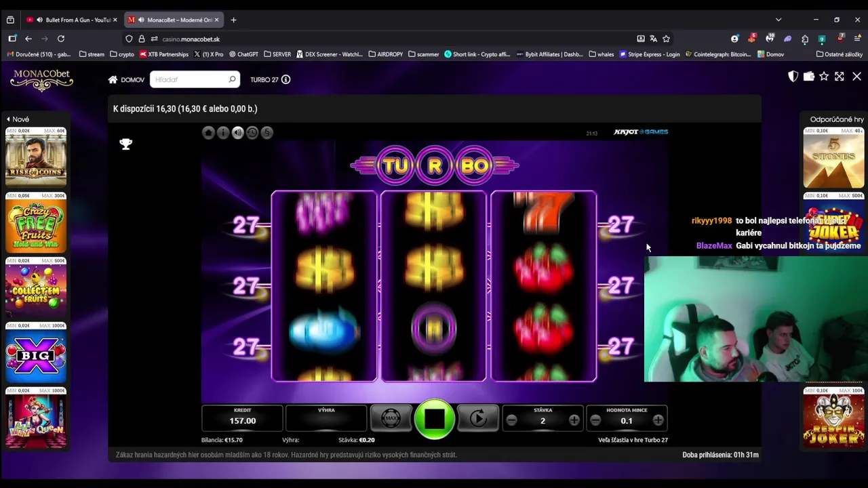This screenshot has width=868, height=488.
Task: Close the game with X icon
Action: click(856, 77)
